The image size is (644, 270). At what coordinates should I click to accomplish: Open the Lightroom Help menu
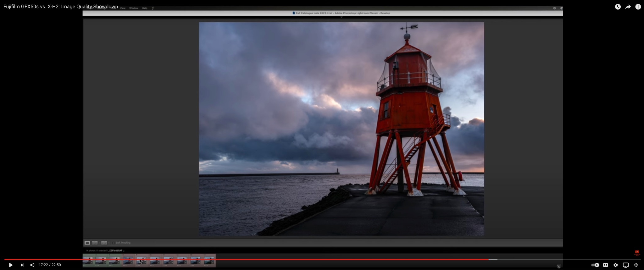145,8
